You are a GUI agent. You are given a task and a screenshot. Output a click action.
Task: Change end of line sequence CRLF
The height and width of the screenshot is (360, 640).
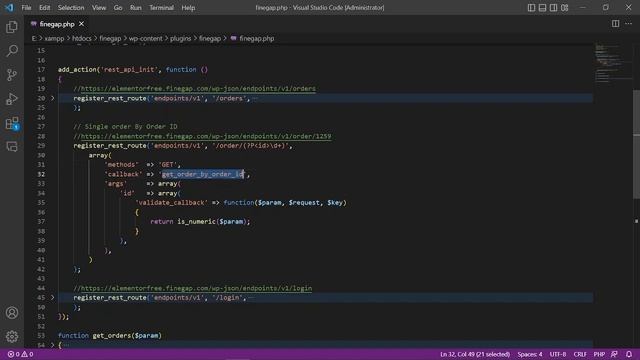point(580,354)
